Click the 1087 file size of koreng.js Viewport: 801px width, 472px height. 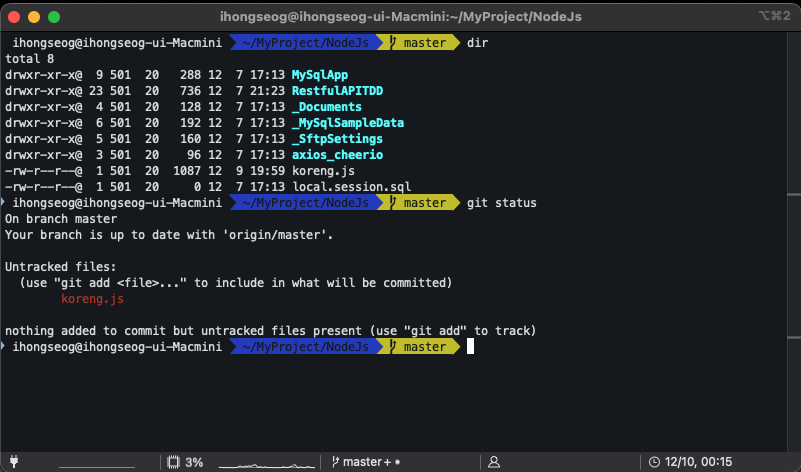187,171
